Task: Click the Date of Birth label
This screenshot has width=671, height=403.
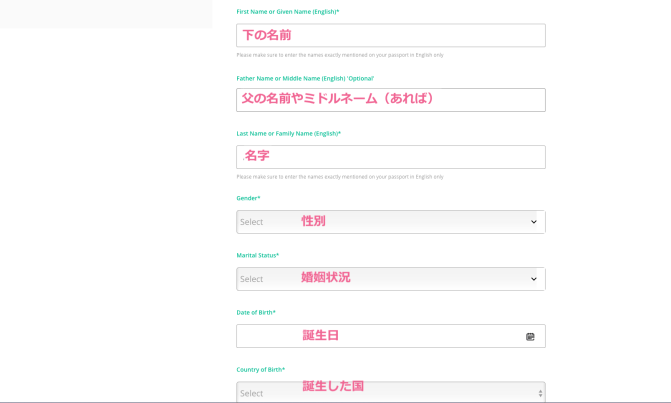Action: coord(255,312)
